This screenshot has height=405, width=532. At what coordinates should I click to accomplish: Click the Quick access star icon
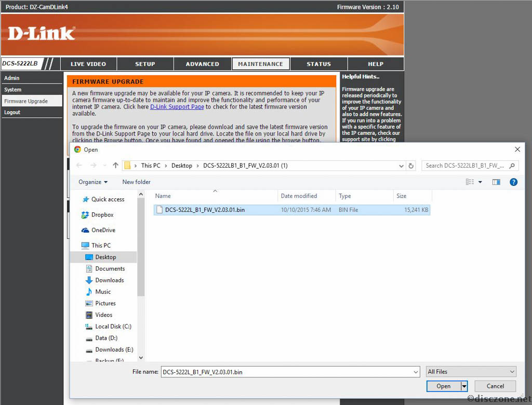pyautogui.click(x=86, y=199)
